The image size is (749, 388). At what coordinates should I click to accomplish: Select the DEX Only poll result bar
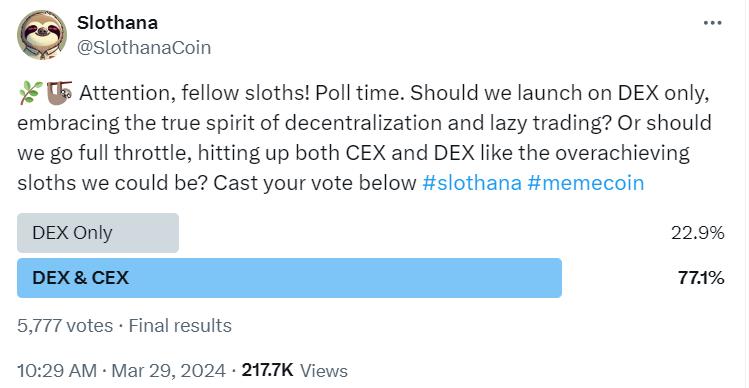tap(98, 233)
